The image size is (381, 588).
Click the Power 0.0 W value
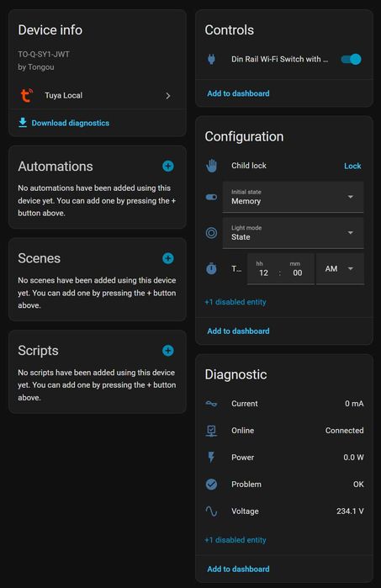click(x=353, y=457)
